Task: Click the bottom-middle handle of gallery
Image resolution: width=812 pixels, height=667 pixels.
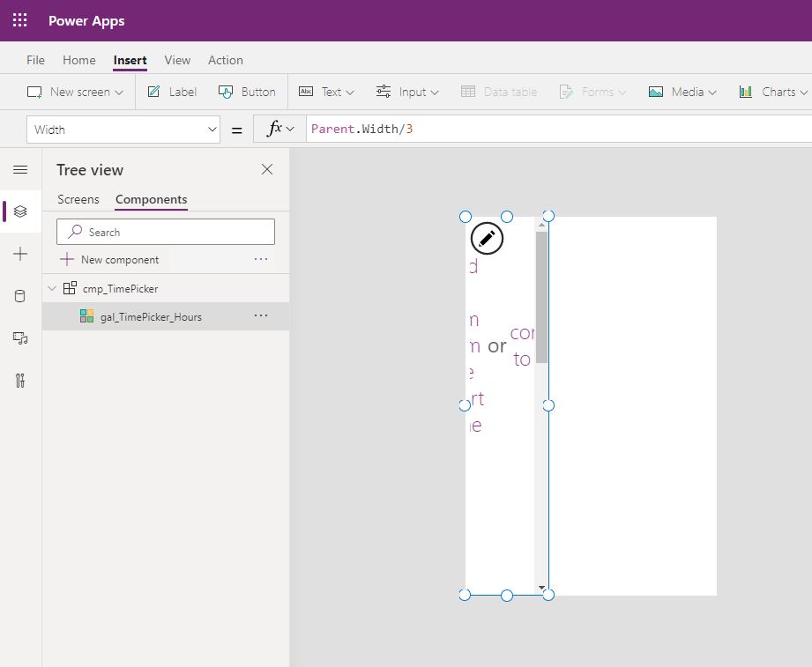Action: click(x=507, y=596)
